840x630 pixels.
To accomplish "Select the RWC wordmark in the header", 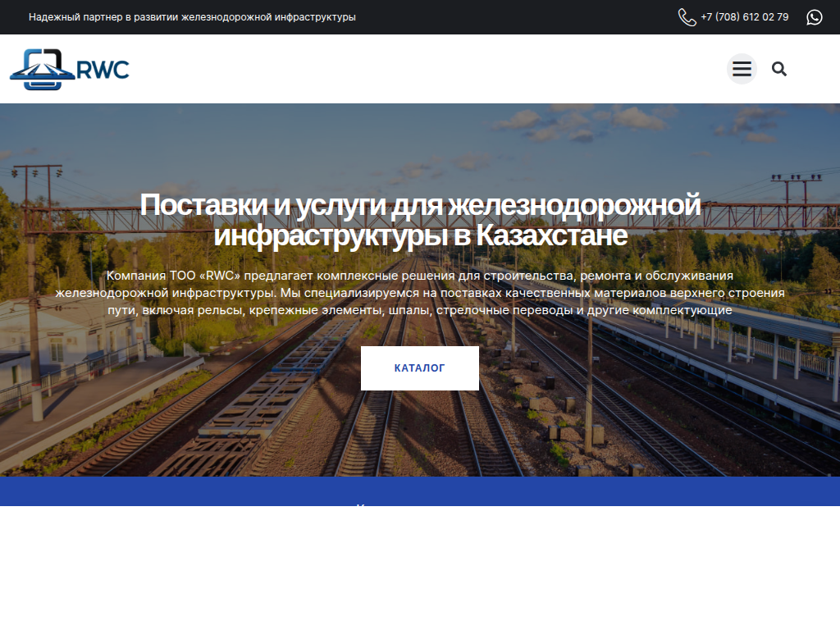I will tap(103, 70).
